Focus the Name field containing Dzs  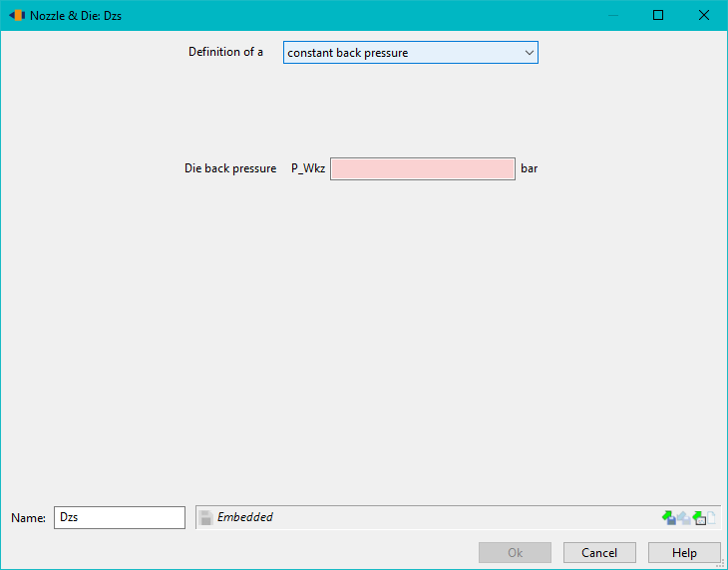click(120, 517)
